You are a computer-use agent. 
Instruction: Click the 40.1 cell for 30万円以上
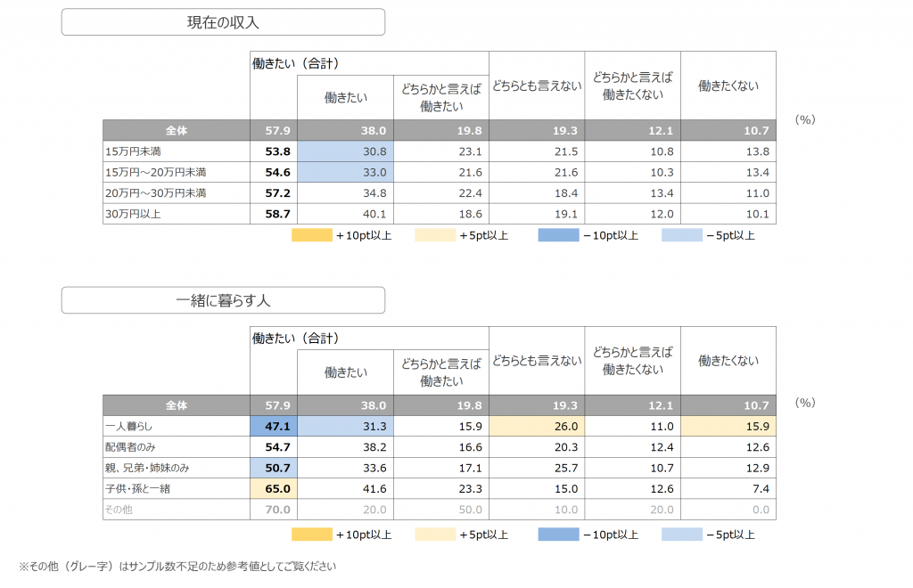[345, 214]
